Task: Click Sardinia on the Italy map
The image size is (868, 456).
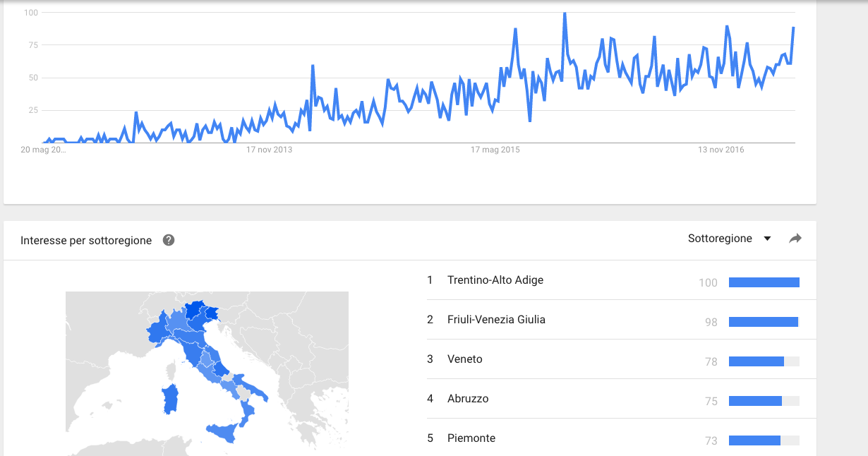Action: tap(170, 400)
